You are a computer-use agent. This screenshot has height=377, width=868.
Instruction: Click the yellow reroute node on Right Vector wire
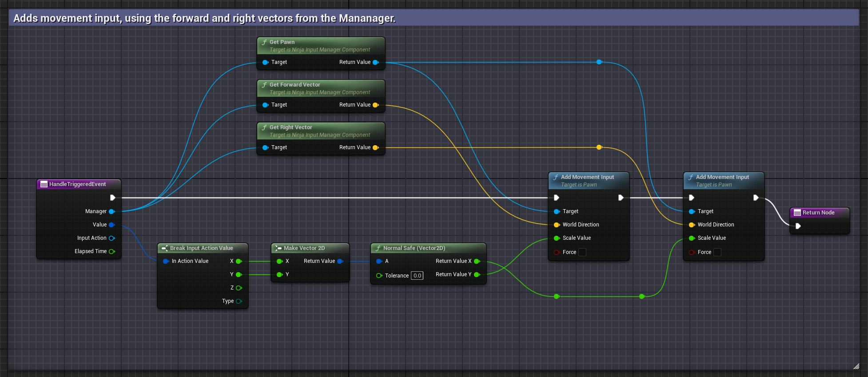tap(599, 147)
